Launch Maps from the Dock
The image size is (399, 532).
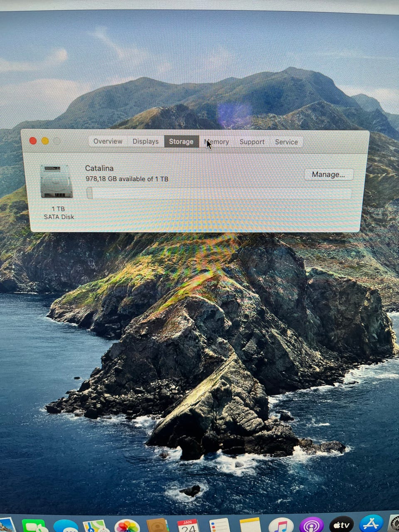pos(96,526)
